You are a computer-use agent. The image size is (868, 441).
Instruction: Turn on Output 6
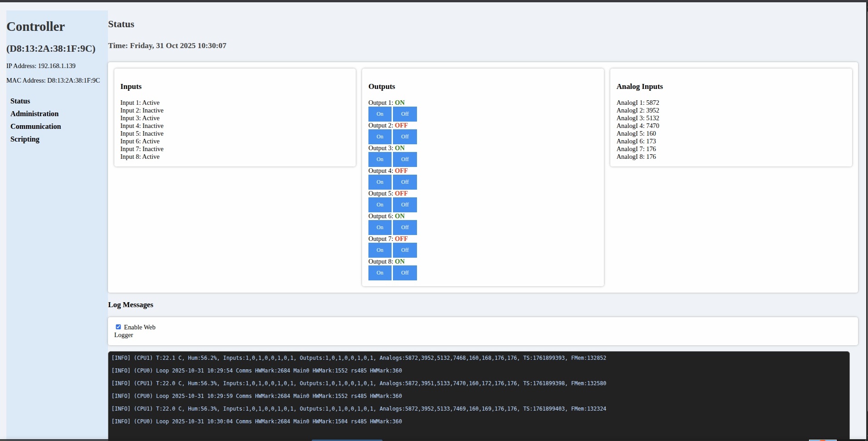[x=380, y=227]
